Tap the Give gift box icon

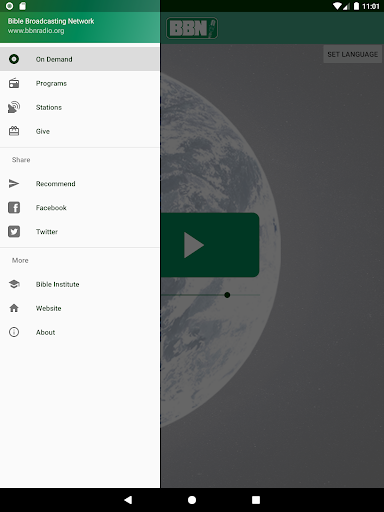coord(14,131)
